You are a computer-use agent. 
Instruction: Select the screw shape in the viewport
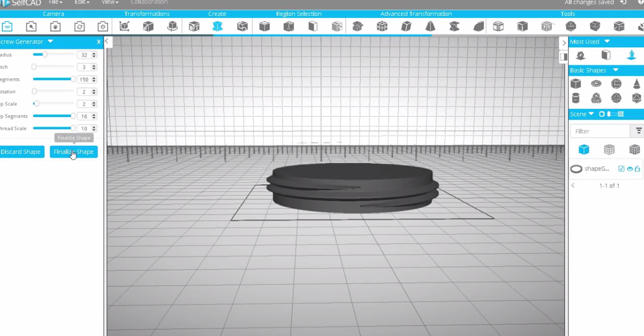click(352, 188)
